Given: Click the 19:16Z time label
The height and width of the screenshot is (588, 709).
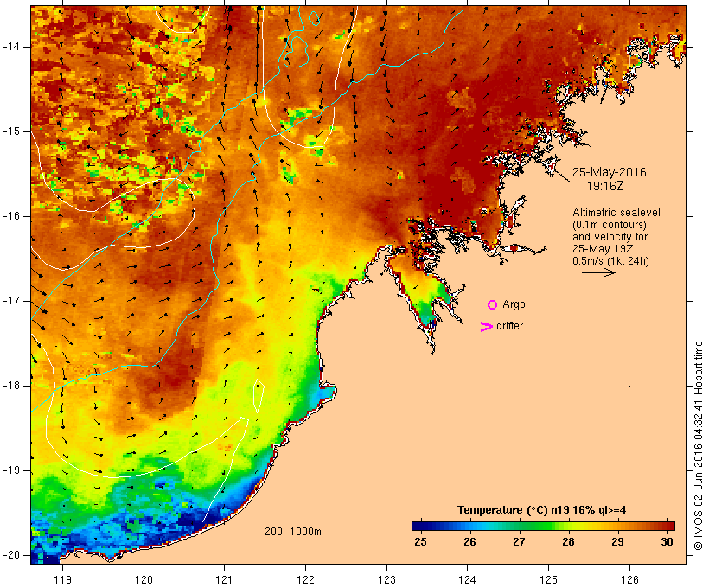Looking at the screenshot, I should coord(605,186).
